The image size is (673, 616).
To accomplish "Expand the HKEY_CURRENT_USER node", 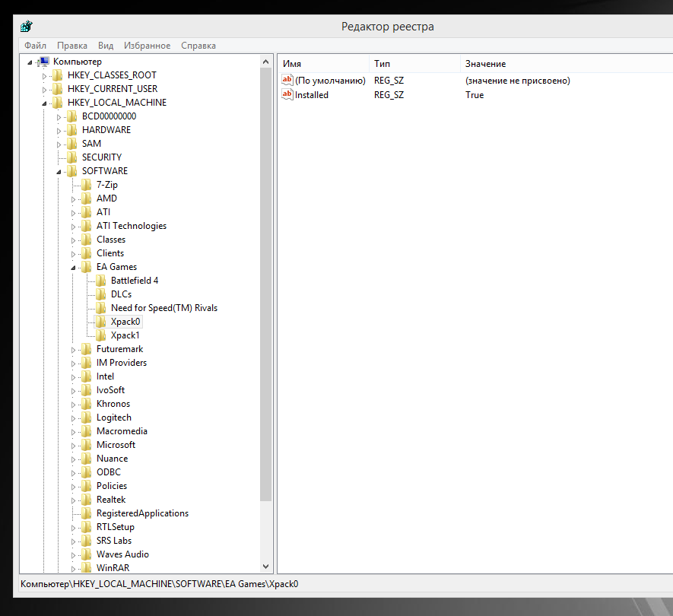I will pyautogui.click(x=44, y=90).
